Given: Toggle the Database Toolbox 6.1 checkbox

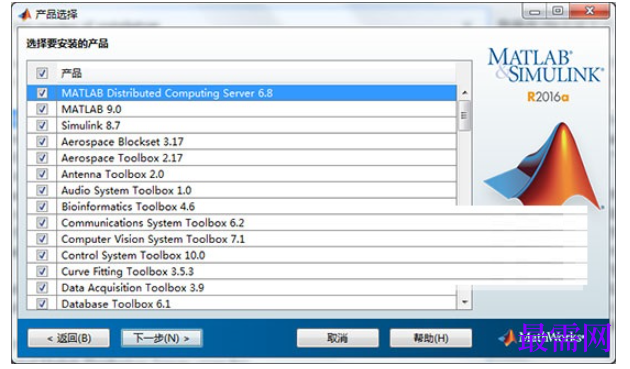Looking at the screenshot, I should click(42, 303).
